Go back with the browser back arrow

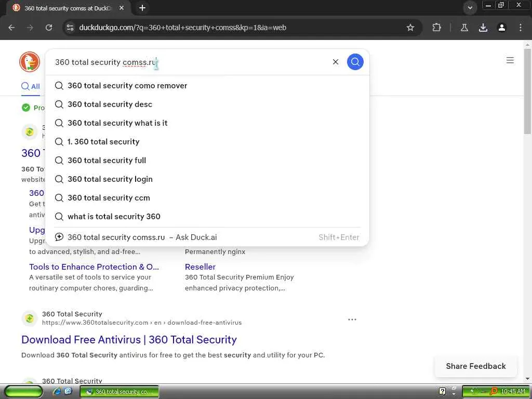pyautogui.click(x=11, y=28)
